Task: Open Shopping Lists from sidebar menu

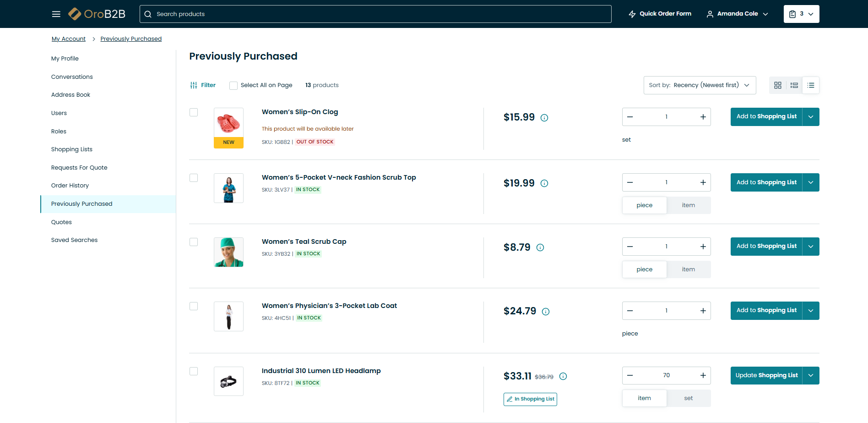Action: pos(72,149)
